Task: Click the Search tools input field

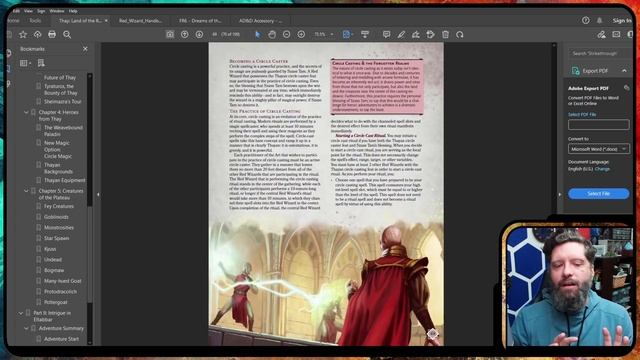Action: pyautogui.click(x=598, y=53)
